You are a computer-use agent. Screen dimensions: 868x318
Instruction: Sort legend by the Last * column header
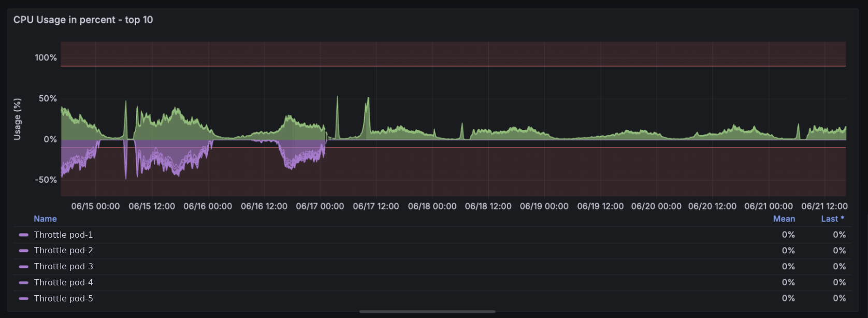click(833, 219)
